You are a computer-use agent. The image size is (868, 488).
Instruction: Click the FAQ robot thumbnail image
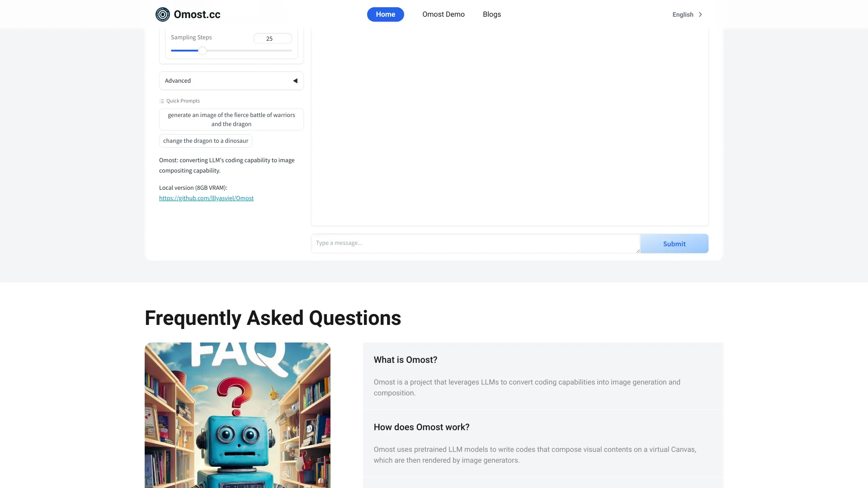point(237,415)
